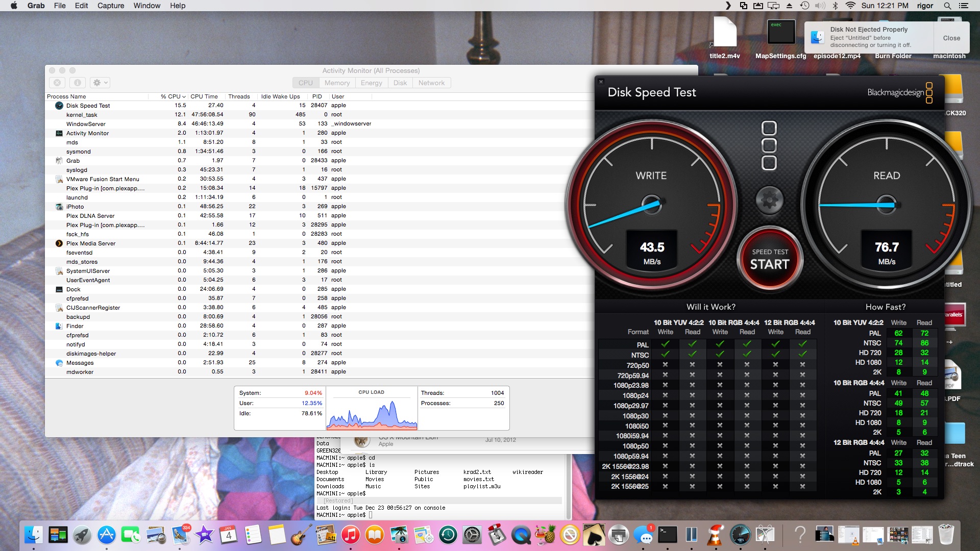
Task: Switch to the Memory tab
Action: (x=337, y=83)
